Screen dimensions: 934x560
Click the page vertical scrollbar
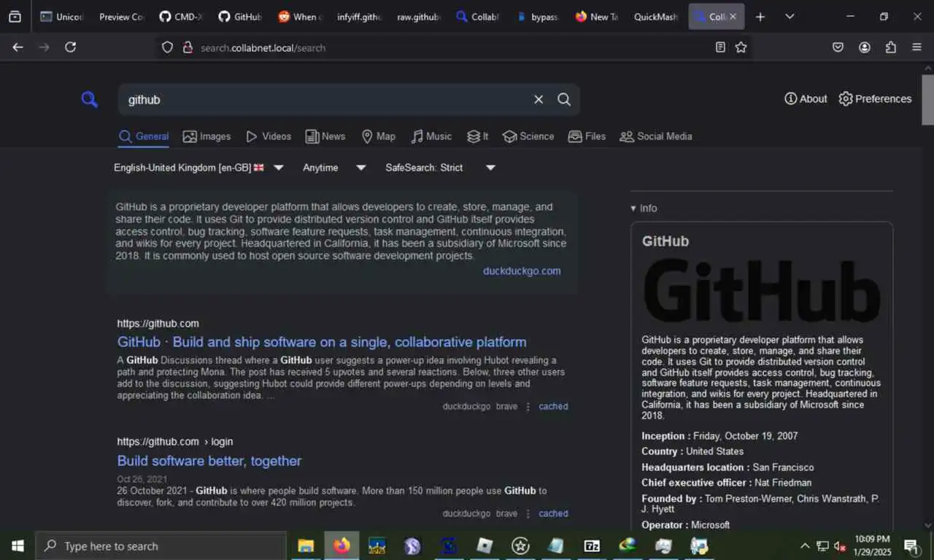927,98
